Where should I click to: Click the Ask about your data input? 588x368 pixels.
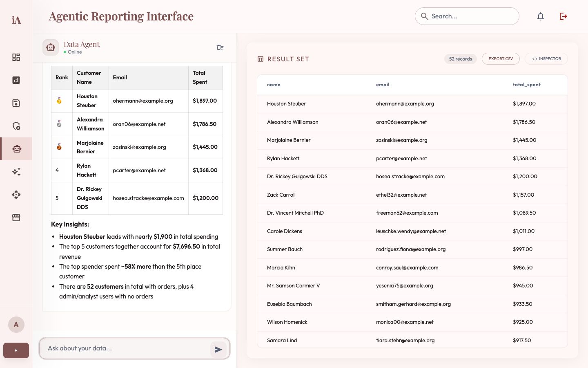[x=127, y=348]
